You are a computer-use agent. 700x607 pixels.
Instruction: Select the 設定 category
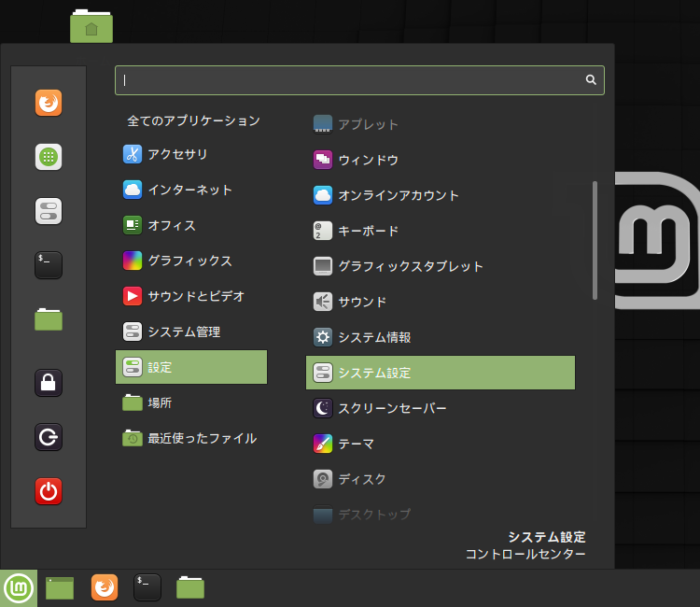tap(191, 367)
